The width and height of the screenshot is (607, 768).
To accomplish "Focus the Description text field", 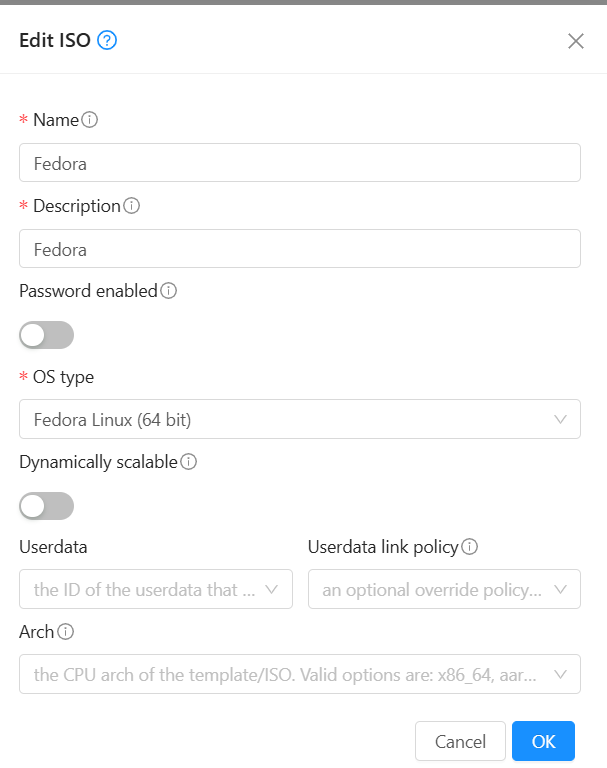I will coord(300,249).
